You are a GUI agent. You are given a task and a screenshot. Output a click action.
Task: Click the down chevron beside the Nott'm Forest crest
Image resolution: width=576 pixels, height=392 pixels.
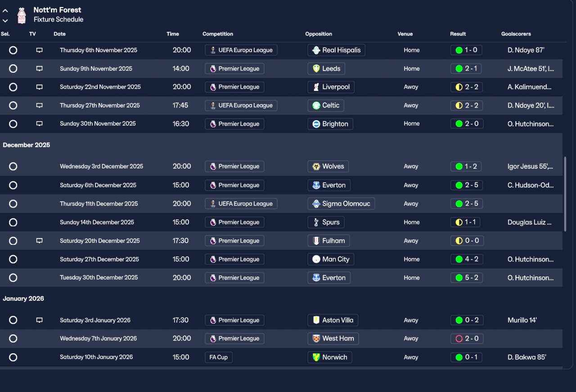(x=5, y=21)
